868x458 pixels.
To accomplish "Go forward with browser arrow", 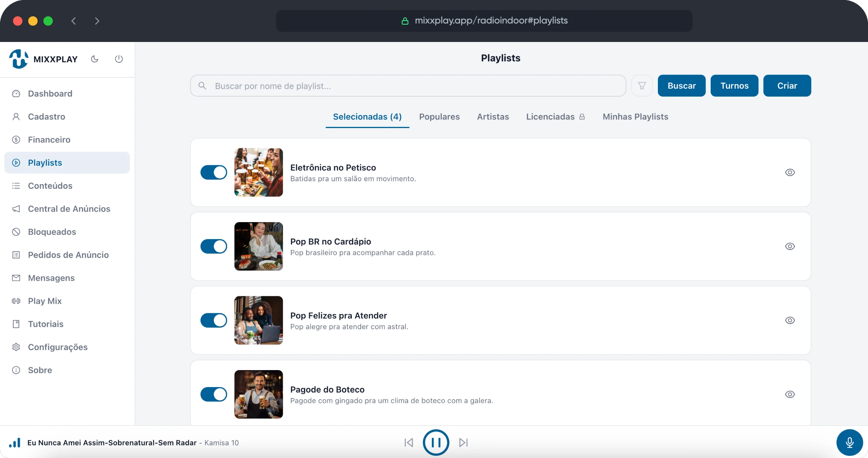I will pos(97,21).
